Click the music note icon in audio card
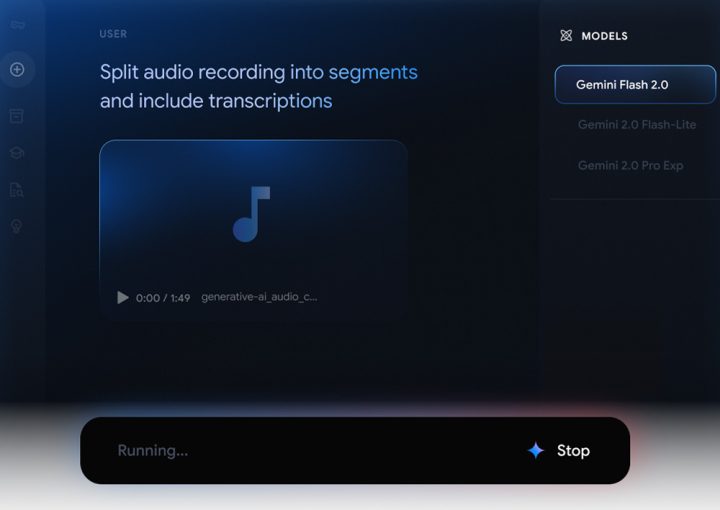The image size is (720, 510). (x=252, y=214)
